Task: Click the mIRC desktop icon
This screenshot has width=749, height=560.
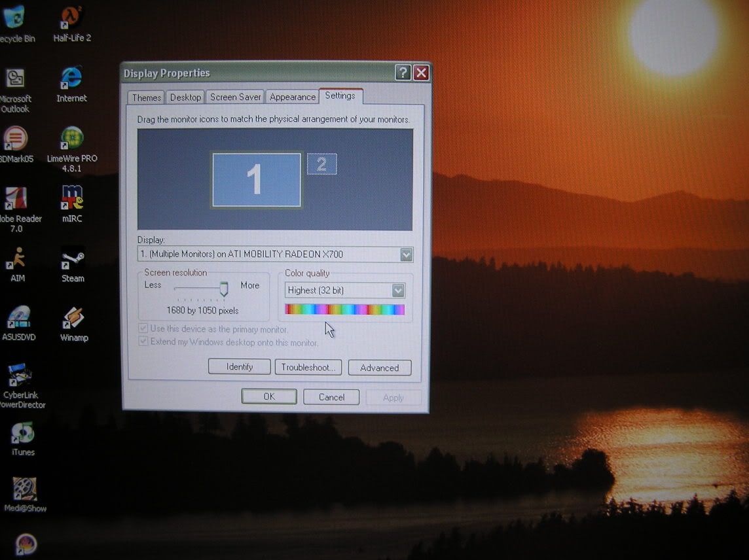Action: [x=72, y=199]
